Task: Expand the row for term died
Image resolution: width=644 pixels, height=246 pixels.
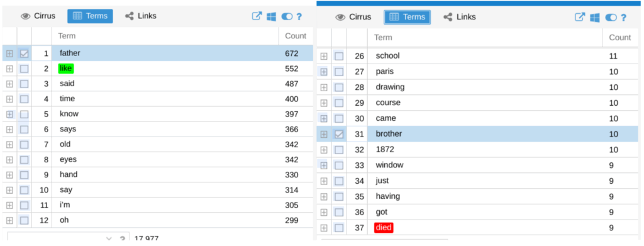Action: (324, 228)
